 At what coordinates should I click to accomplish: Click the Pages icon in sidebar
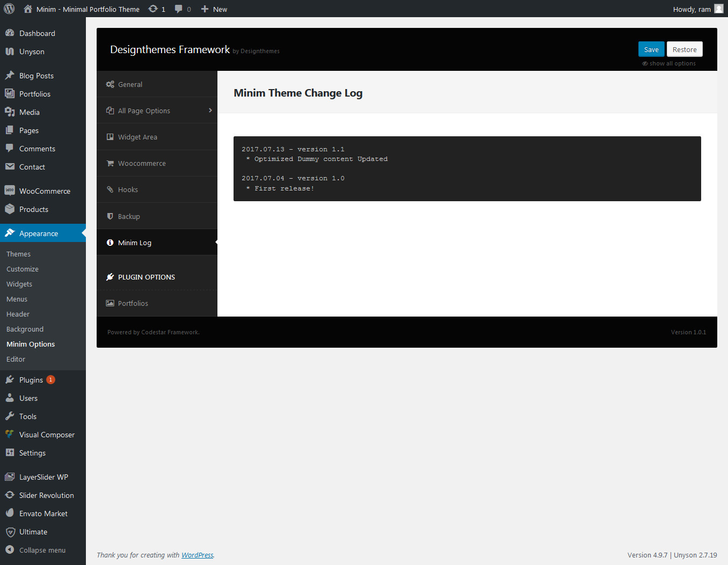[10, 130]
